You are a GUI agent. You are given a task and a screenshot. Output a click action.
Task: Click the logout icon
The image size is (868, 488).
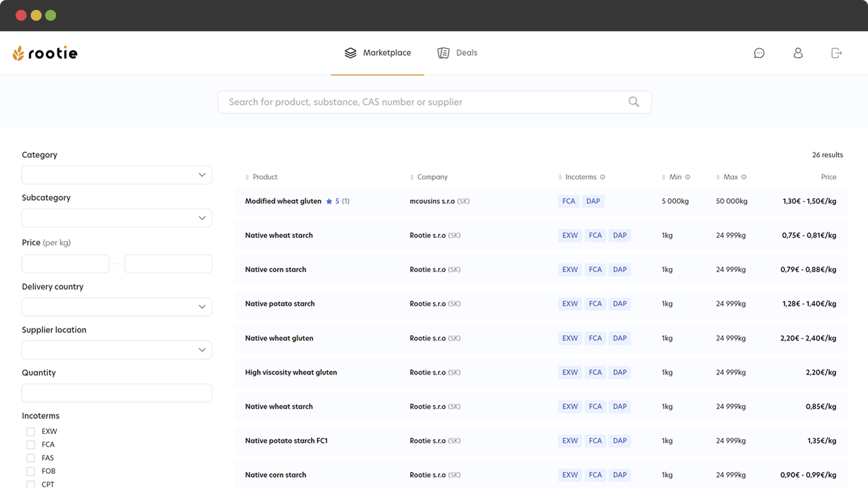click(x=836, y=53)
